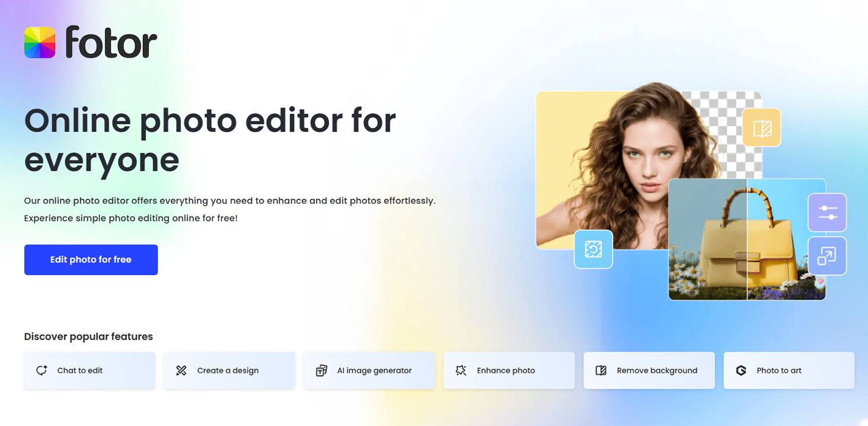Click the adjustment sliders icon beside the handbag

tap(827, 212)
